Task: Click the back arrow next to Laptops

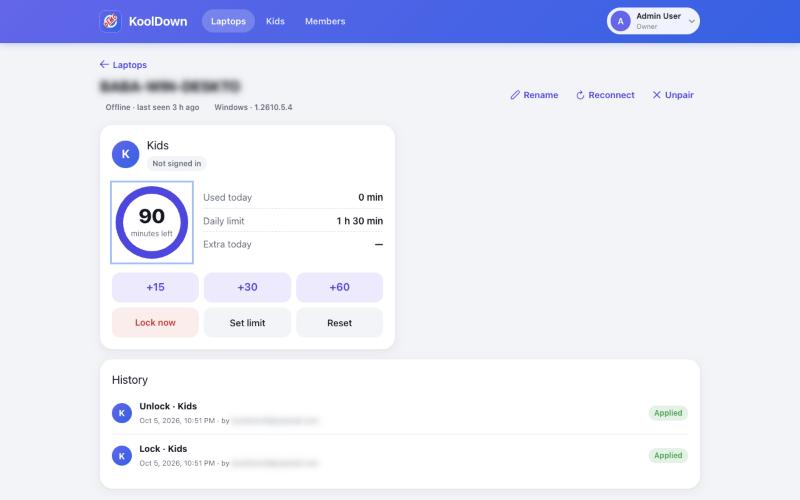Action: click(104, 64)
